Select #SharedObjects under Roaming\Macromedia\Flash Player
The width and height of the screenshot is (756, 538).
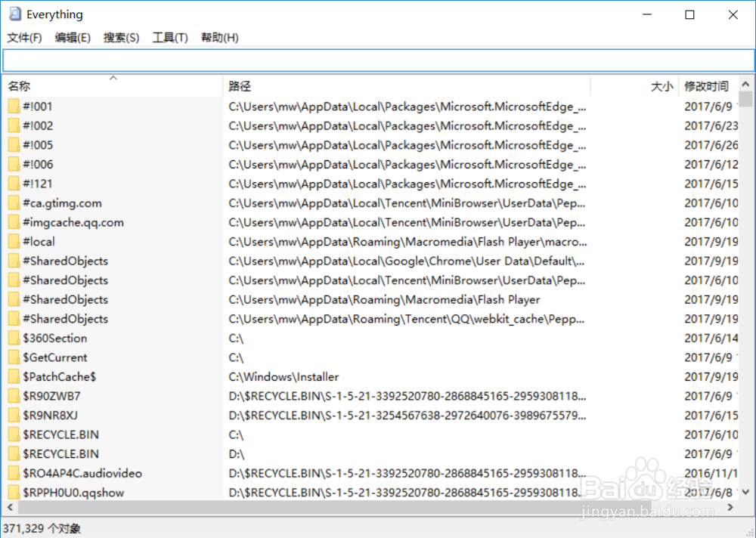[66, 299]
